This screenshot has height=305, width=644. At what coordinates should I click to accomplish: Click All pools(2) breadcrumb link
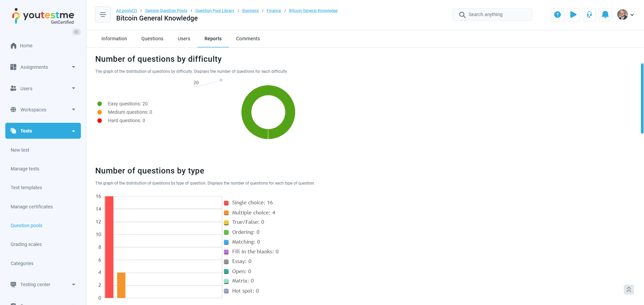coord(126,11)
